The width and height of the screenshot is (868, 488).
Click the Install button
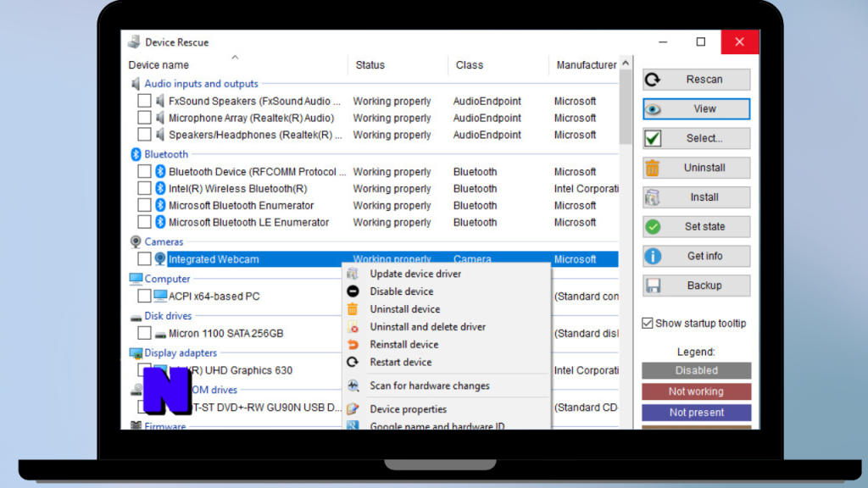tap(697, 197)
